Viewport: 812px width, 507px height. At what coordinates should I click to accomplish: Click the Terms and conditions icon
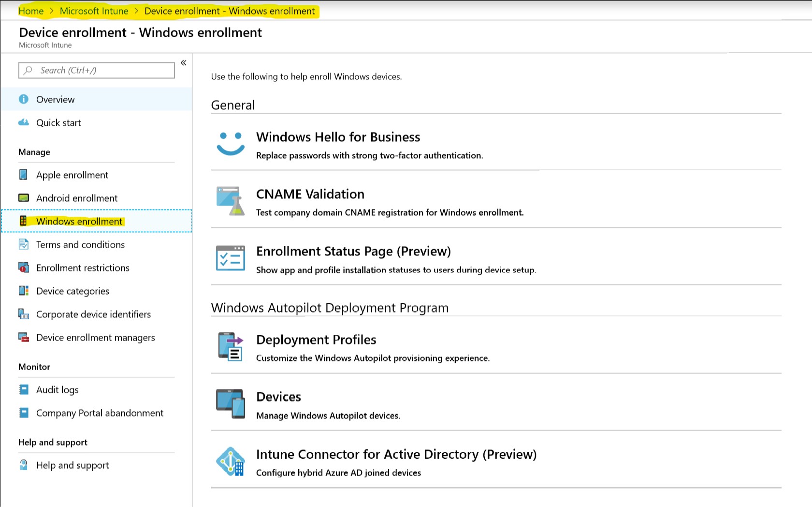tap(23, 244)
